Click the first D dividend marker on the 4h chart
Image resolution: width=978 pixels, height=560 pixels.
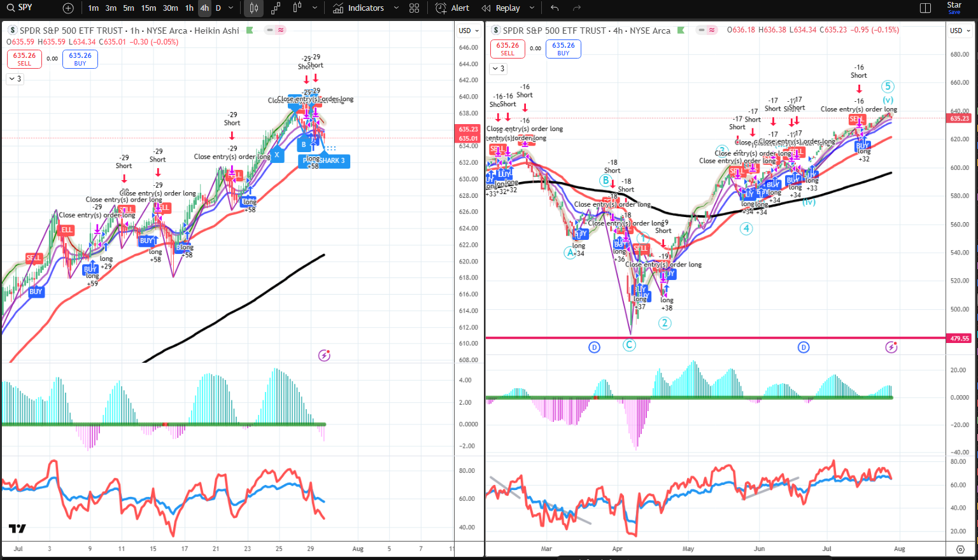pos(594,347)
